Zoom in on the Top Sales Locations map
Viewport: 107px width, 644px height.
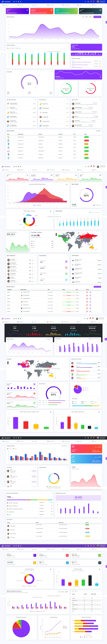coord(56,234)
